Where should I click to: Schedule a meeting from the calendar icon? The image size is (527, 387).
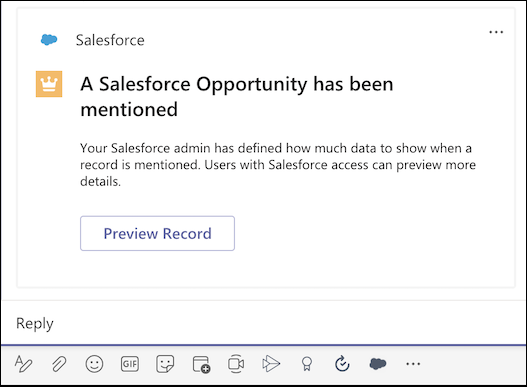point(201,364)
